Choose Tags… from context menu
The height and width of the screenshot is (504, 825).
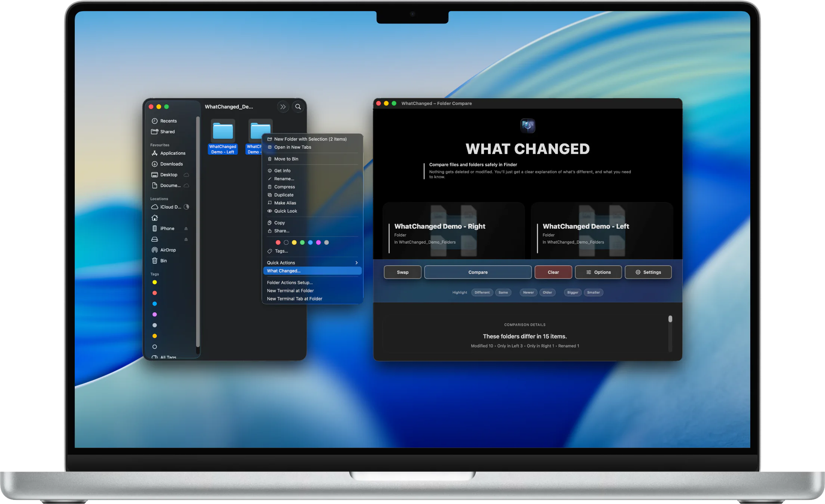pyautogui.click(x=312, y=251)
